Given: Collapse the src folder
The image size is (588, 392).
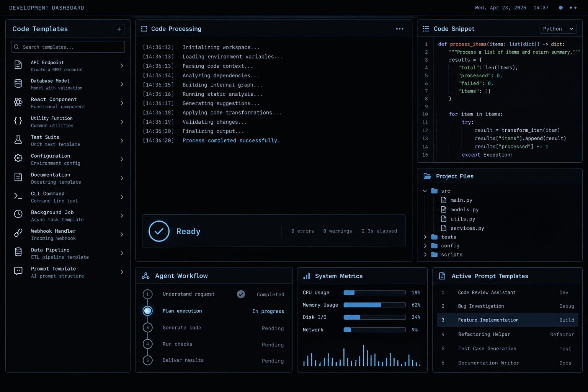Looking at the screenshot, I should pos(425,191).
